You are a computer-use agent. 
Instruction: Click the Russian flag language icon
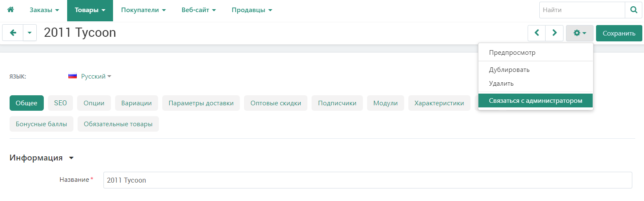(73, 76)
